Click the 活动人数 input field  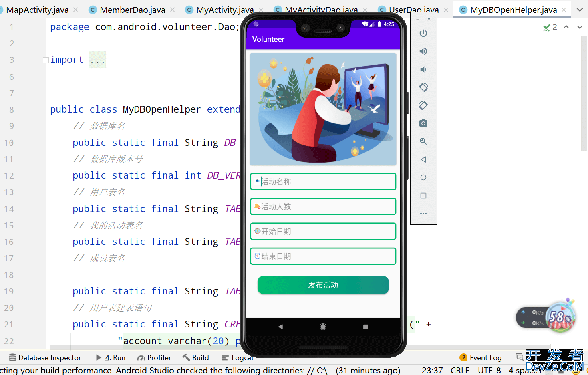(323, 206)
